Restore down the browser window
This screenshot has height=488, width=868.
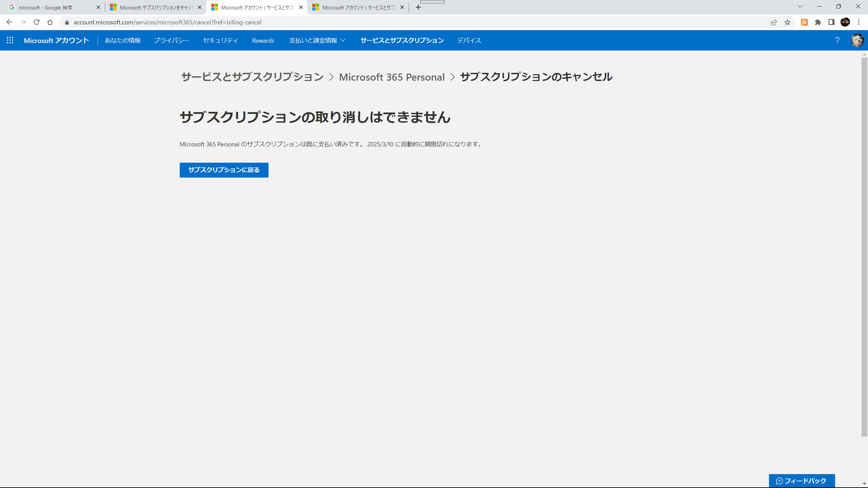tap(839, 6)
